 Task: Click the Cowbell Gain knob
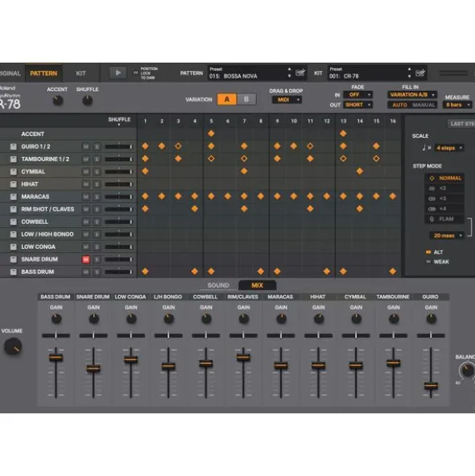[x=206, y=319]
